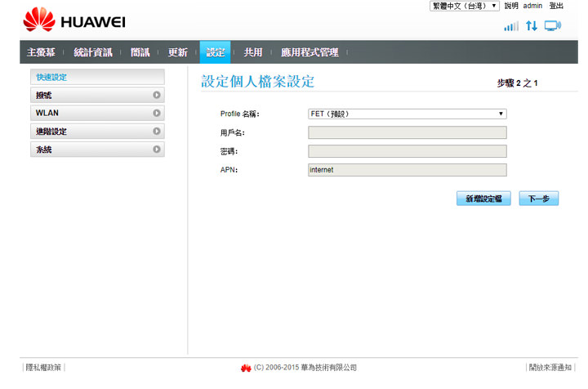The width and height of the screenshot is (588, 389).
Task: Open the language selector 繁體中文（台灣）
Action: tap(465, 6)
